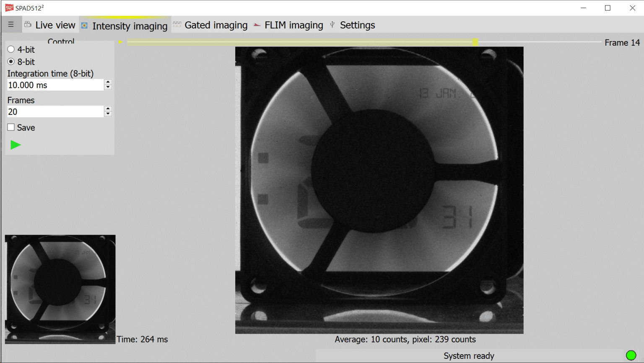This screenshot has height=363, width=644.
Task: Click the yellow play arrow beside the frame slider
Action: (x=120, y=42)
